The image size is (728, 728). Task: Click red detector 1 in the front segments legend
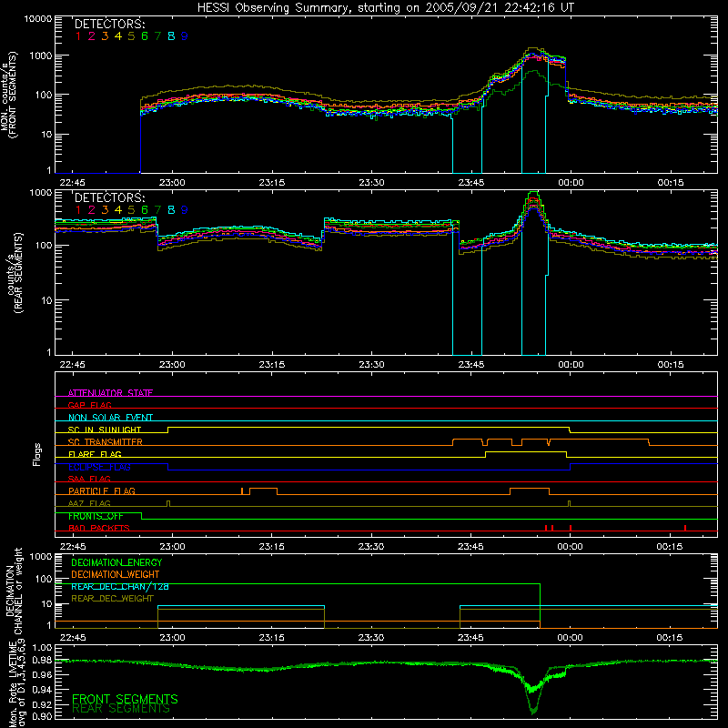pyautogui.click(x=78, y=36)
